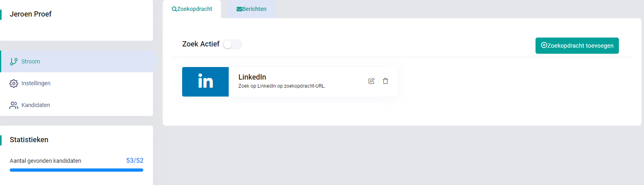Click the Stroom branch icon in sidebar
Image resolution: width=644 pixels, height=185 pixels.
coord(14,61)
